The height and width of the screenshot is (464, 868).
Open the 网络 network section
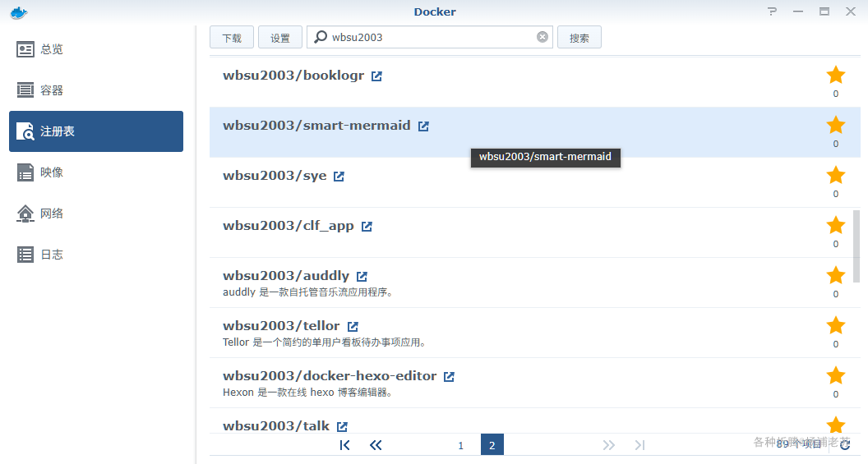click(x=96, y=213)
